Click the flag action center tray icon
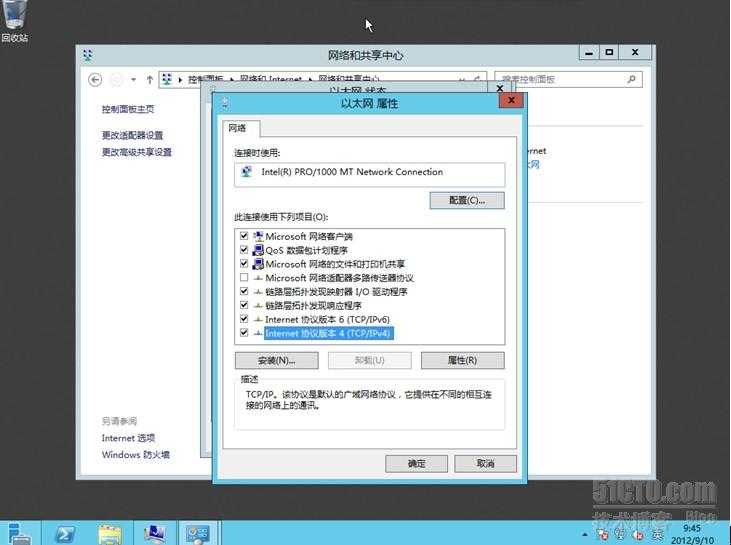Viewport: 731px width, 545px height. [602, 534]
